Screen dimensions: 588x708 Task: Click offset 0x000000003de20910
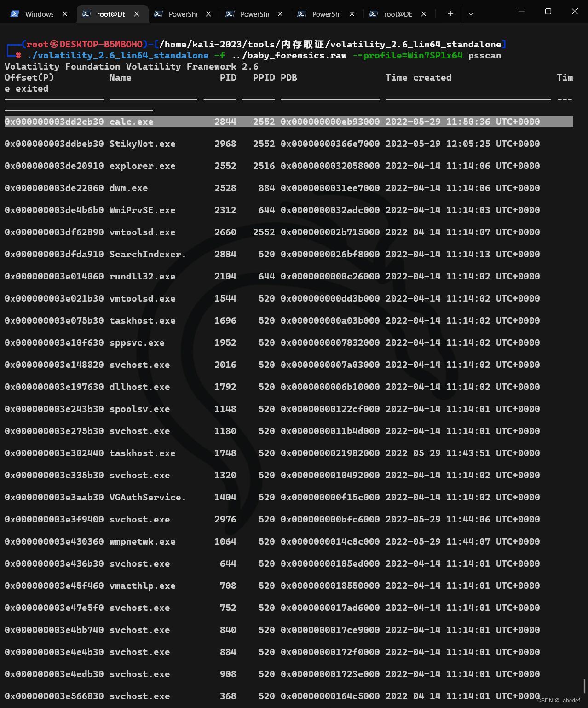(54, 166)
